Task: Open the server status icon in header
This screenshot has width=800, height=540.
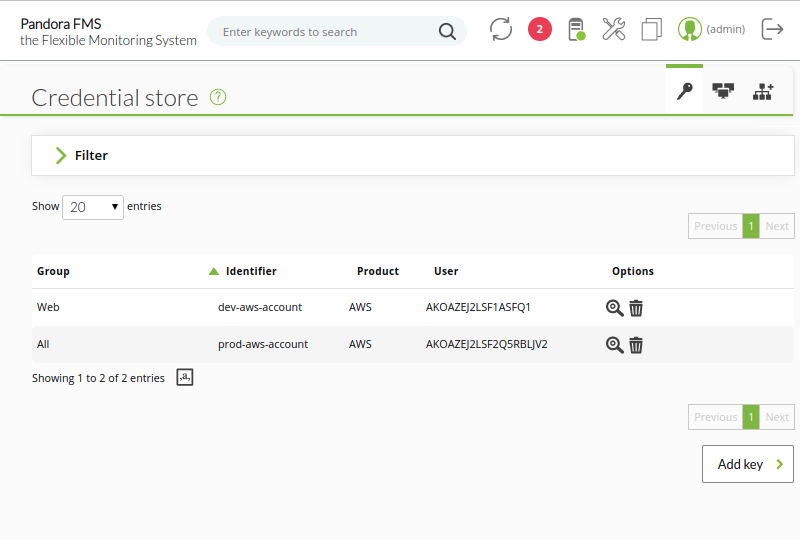Action: pyautogui.click(x=577, y=29)
